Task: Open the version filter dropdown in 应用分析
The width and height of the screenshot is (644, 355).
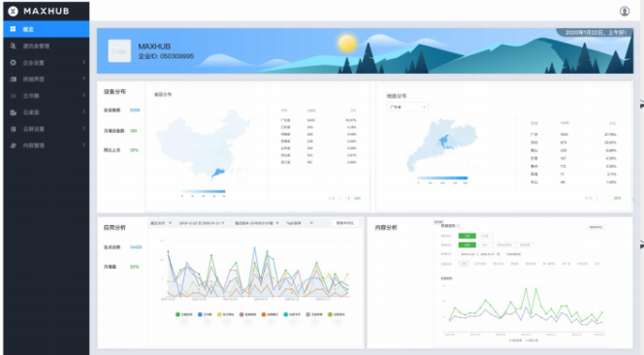Action: [257, 223]
